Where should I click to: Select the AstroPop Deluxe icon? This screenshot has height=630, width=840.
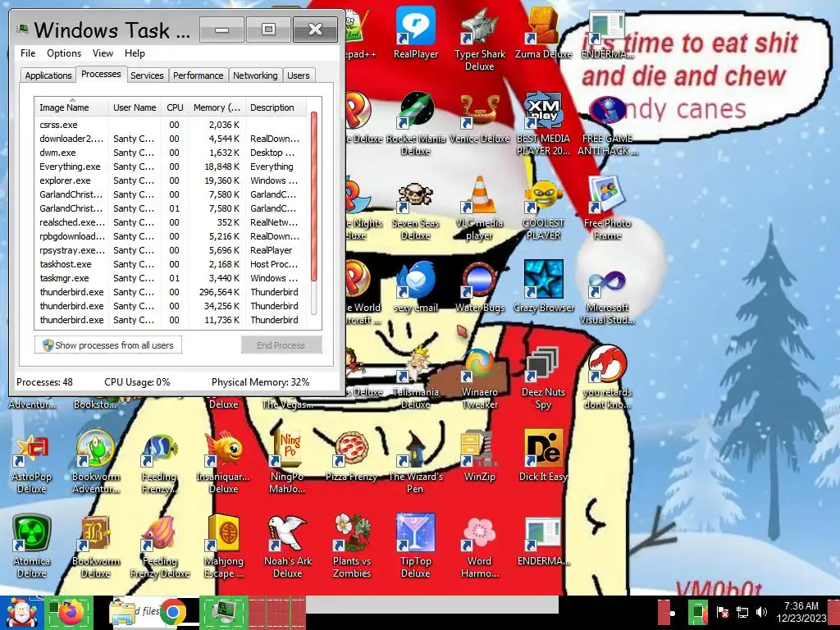(x=32, y=463)
